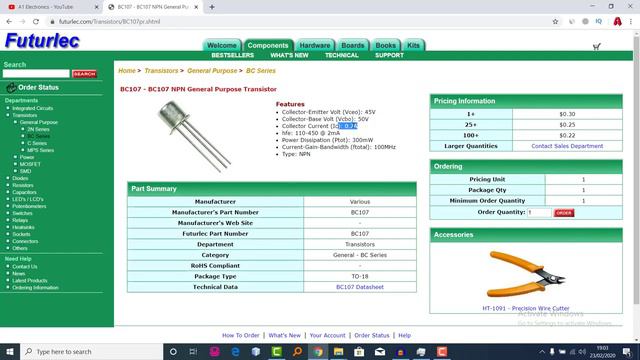
Task: Go to BC Series breadcrumb
Action: [261, 71]
